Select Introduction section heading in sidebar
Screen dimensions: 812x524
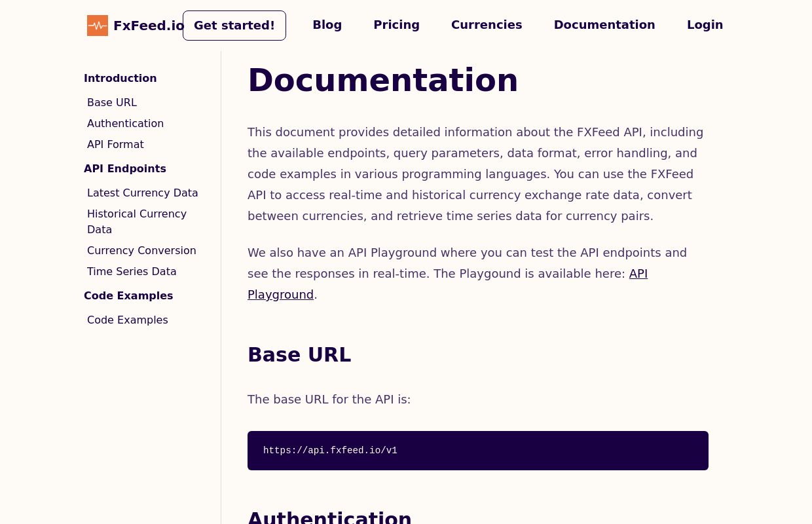pos(120,79)
